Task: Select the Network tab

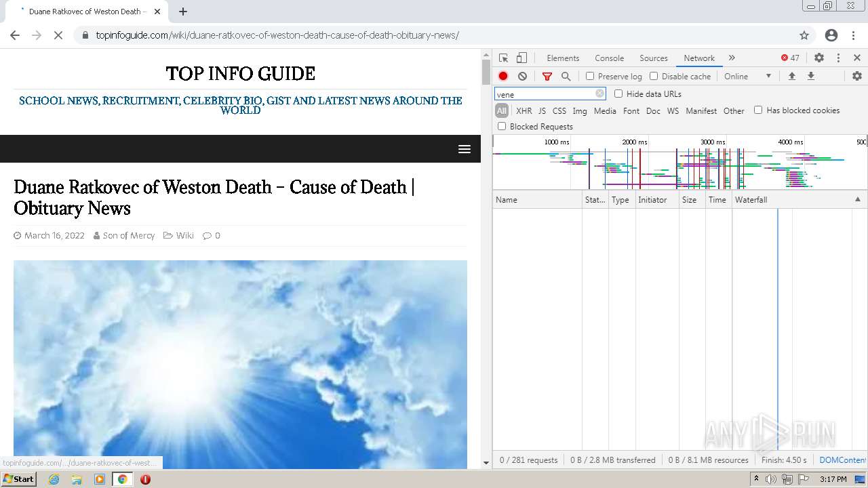Action: pyautogui.click(x=699, y=58)
